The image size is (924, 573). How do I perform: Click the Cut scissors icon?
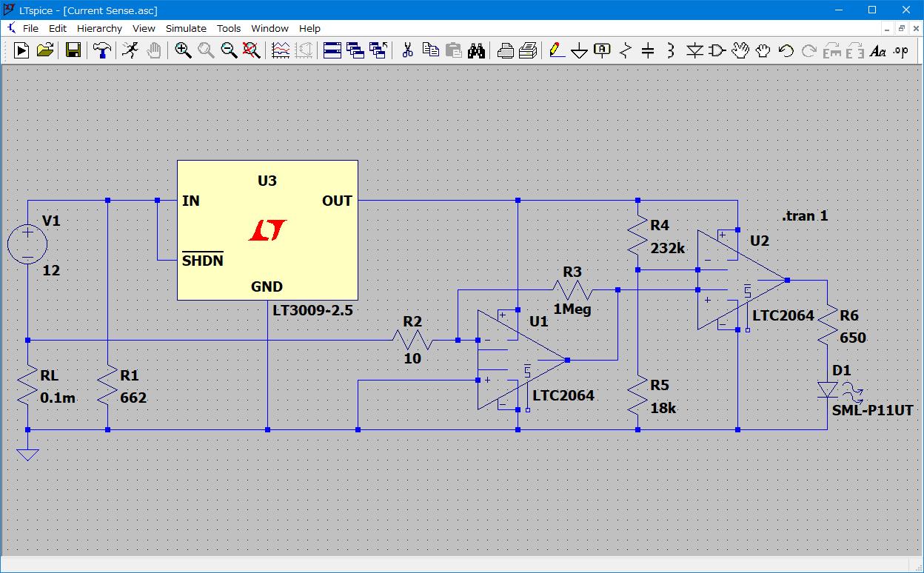(407, 50)
